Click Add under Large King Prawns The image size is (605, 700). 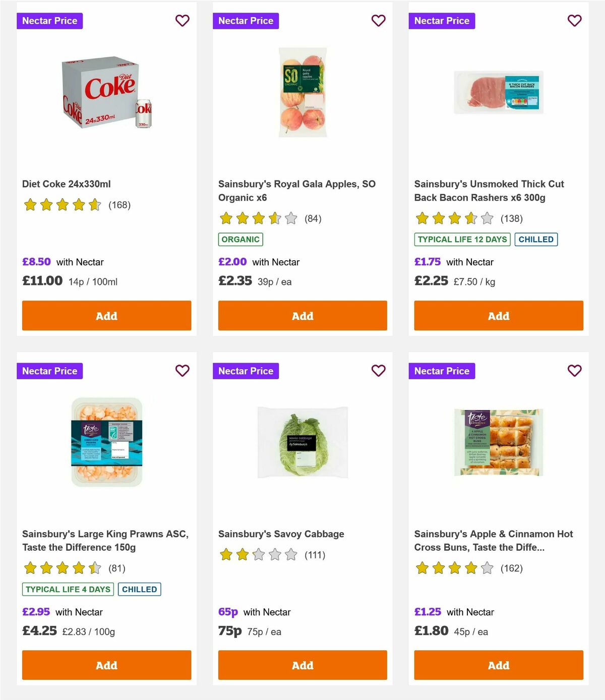pos(106,665)
